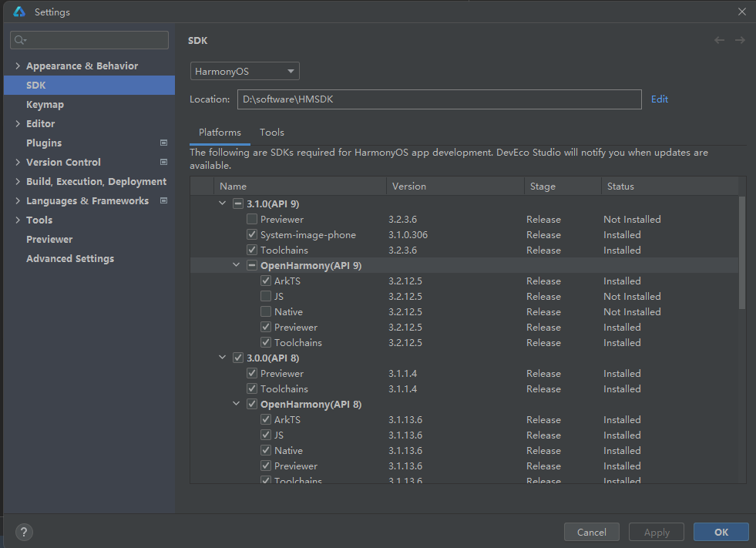This screenshot has width=756, height=548.
Task: Select the version cell '3.1.0.306'
Action: tap(408, 235)
